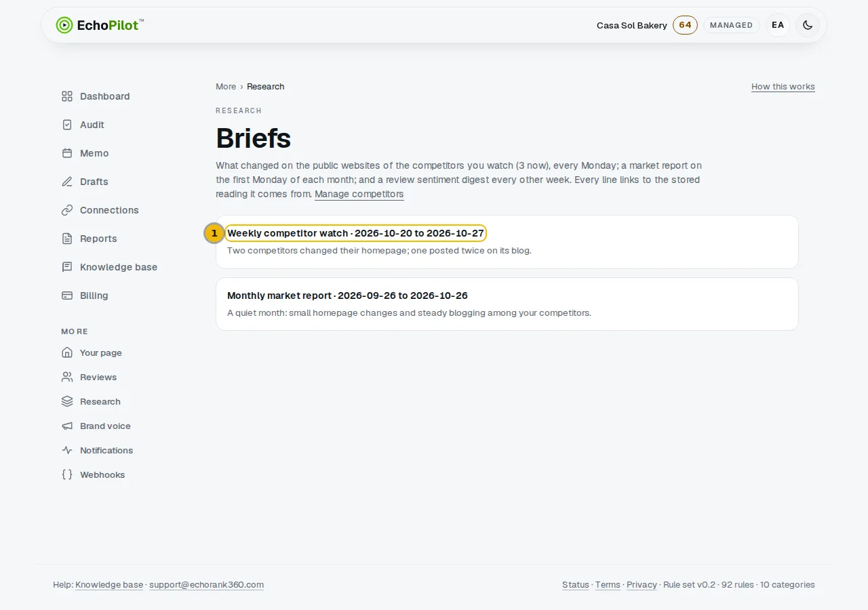This screenshot has width=868, height=610.
Task: Open the Weekly competitor watch brief
Action: pos(356,233)
